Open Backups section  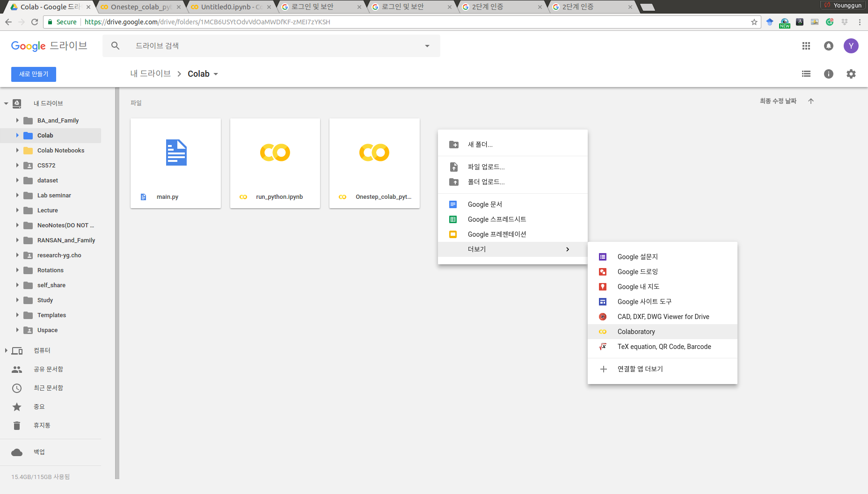pos(39,452)
